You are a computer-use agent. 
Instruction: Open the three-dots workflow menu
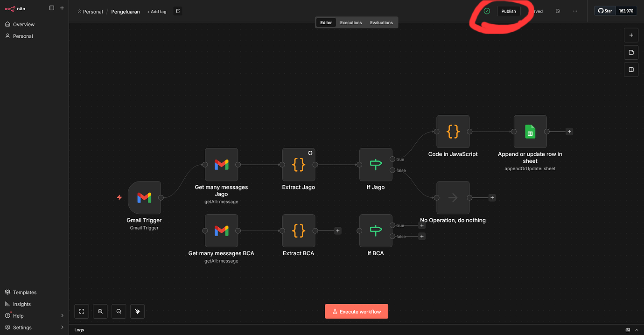[x=575, y=11]
